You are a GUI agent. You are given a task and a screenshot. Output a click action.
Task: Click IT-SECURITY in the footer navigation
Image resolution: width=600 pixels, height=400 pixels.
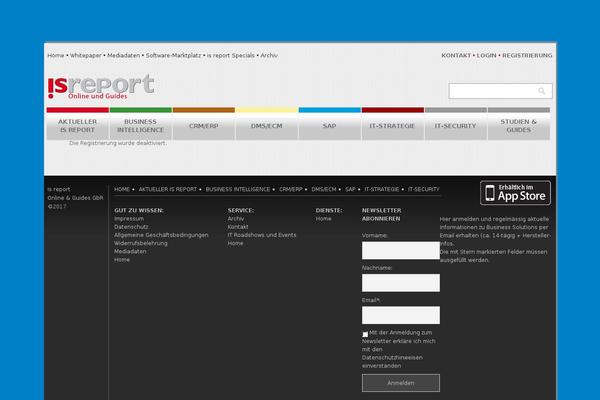tap(424, 189)
